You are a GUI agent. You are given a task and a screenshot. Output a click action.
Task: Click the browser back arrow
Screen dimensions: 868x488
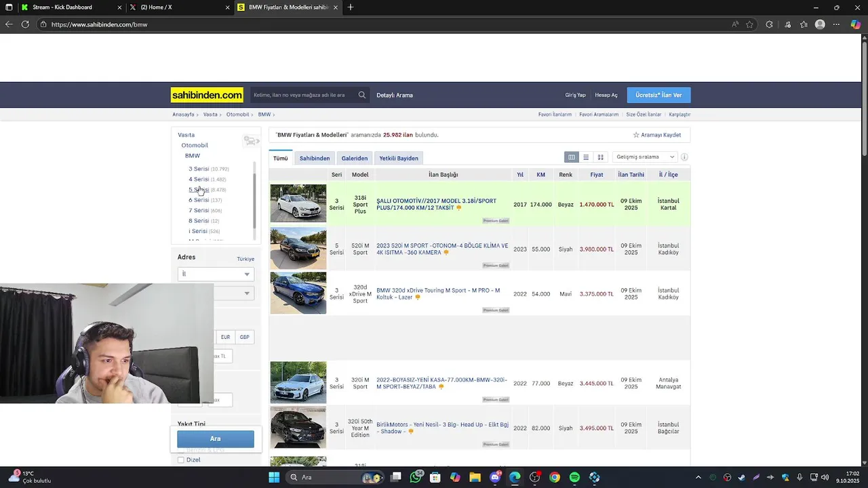[9, 24]
